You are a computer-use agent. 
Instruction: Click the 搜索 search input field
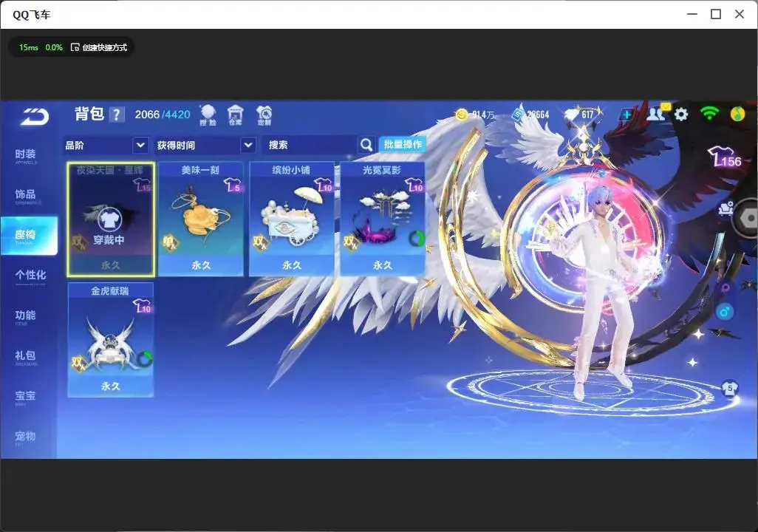(310, 145)
